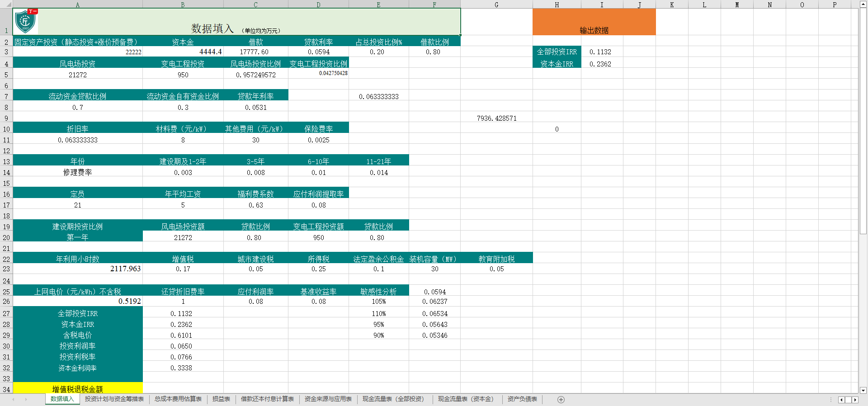
Task: Select 贷款利率 value 0.0594 in row 3
Action: point(318,52)
